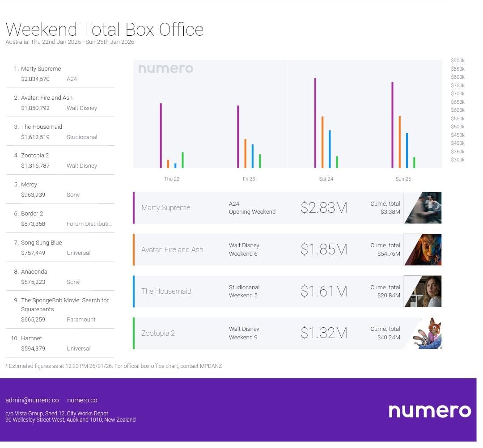Open the numero.co website link
This screenshot has height=448, width=483.
coord(82,400)
